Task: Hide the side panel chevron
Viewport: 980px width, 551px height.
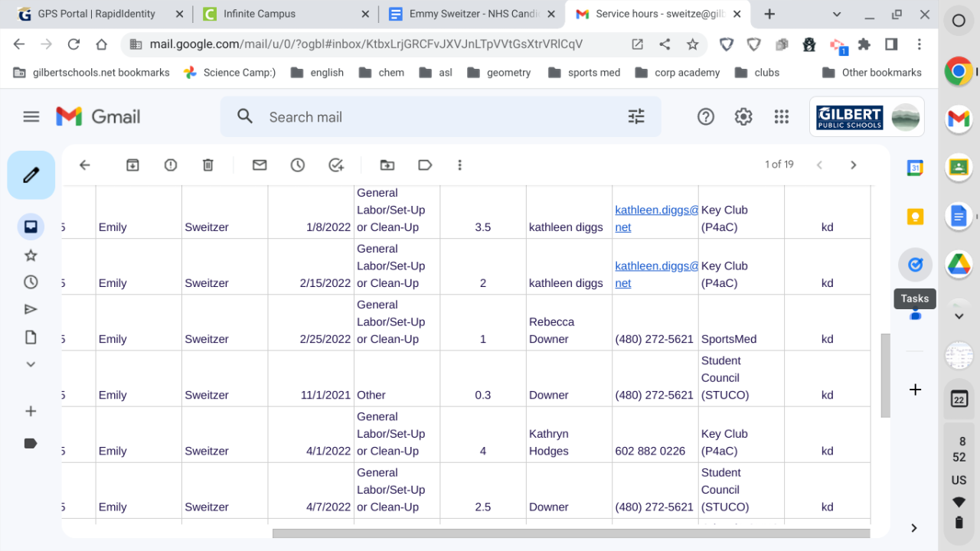Action: [914, 527]
